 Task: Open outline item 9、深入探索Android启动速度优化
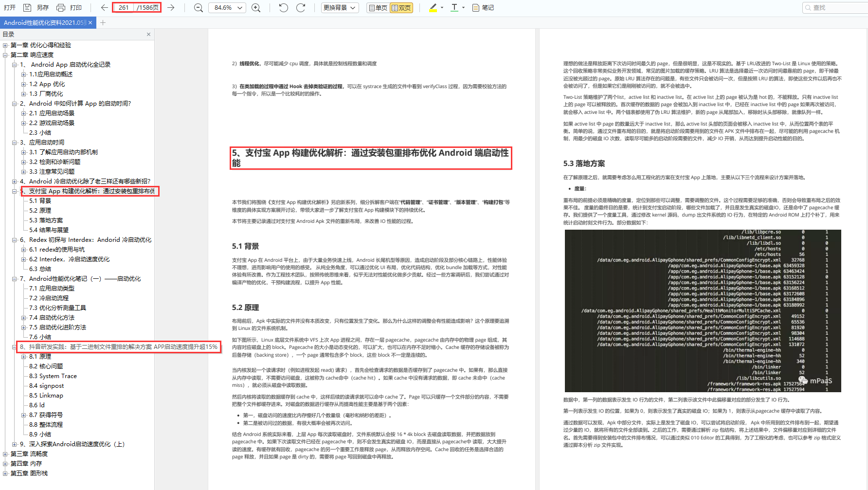coord(72,444)
